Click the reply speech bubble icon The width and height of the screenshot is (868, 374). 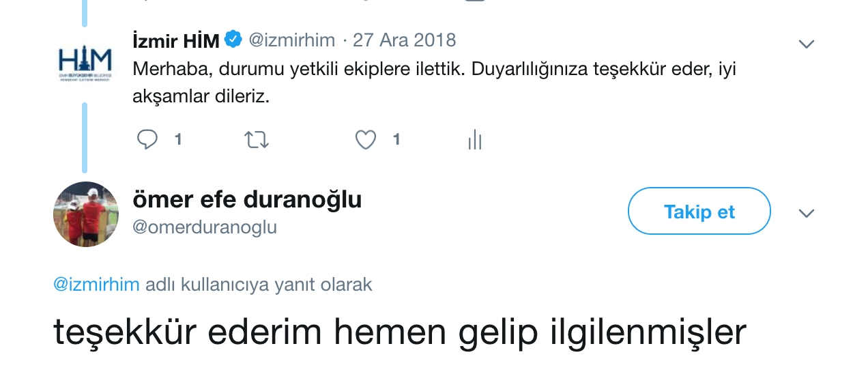147,140
